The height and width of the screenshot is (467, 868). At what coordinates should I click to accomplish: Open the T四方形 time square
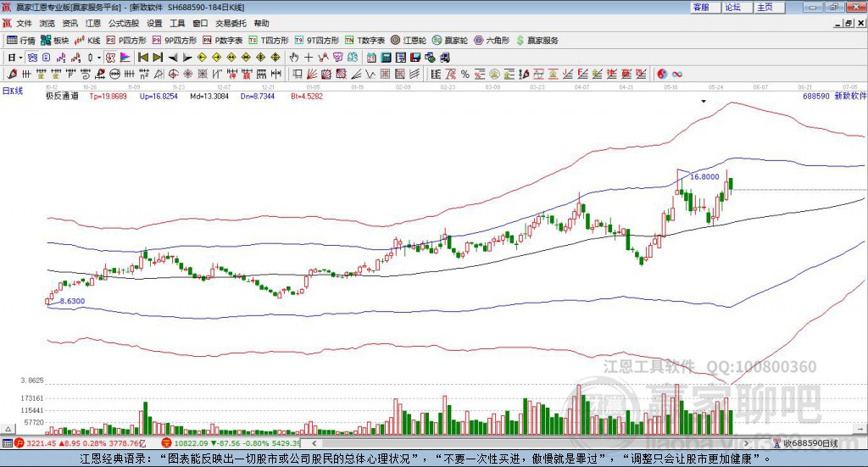pos(269,41)
